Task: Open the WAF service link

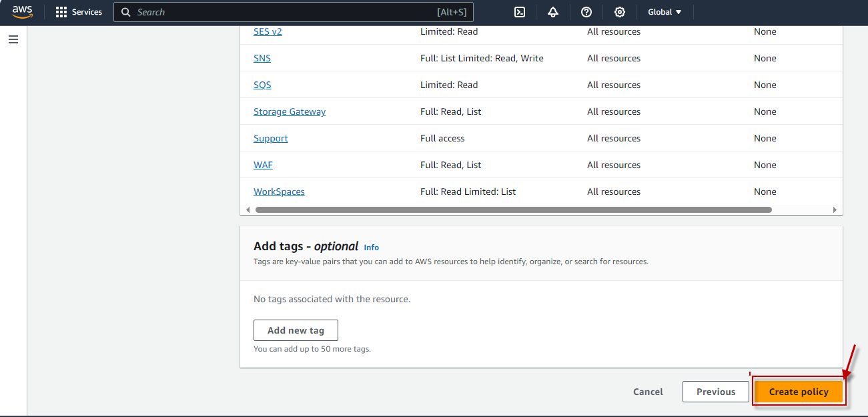Action: point(263,165)
